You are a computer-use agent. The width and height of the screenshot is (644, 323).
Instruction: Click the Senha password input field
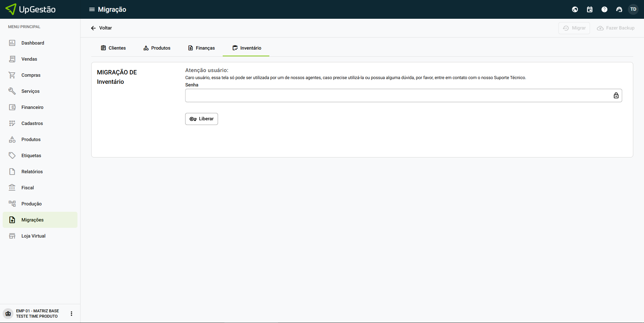coord(397,95)
